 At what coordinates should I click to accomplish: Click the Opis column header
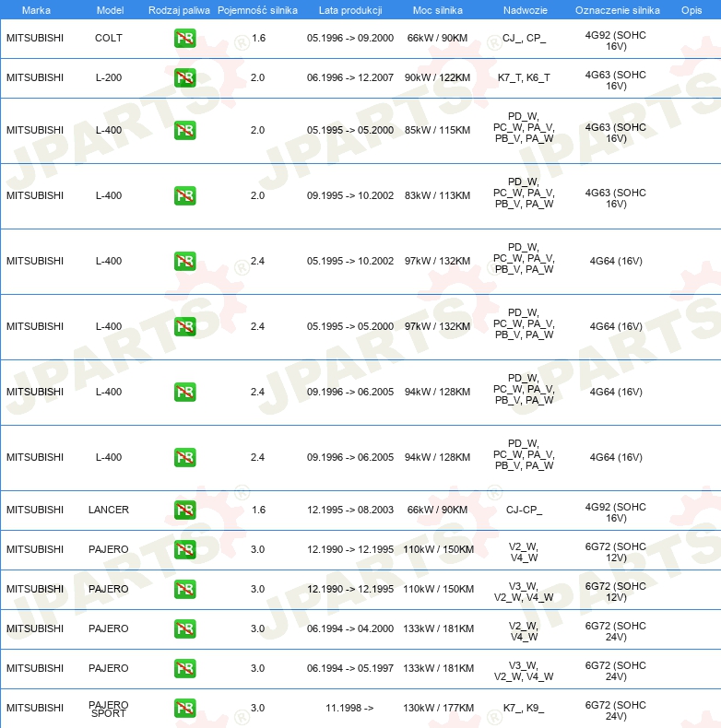pyautogui.click(x=691, y=10)
